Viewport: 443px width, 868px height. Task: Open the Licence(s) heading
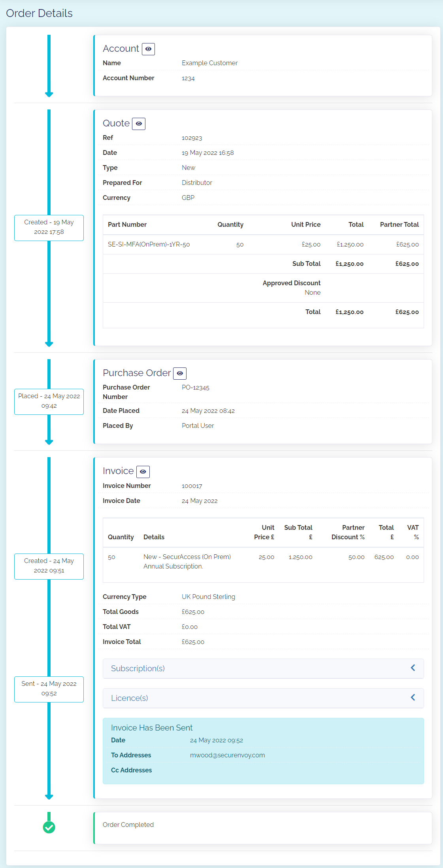[x=130, y=698]
